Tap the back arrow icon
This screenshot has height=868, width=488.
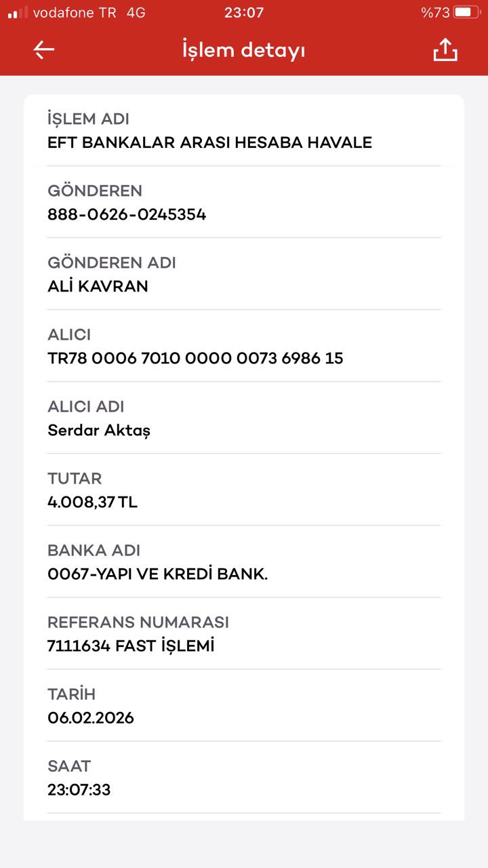(x=44, y=50)
